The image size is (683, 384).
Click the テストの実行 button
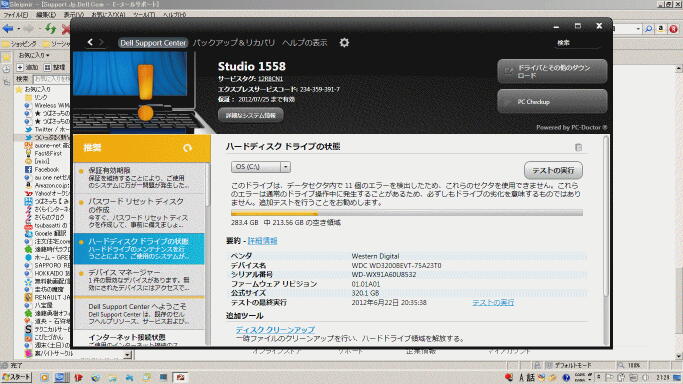coord(553,170)
